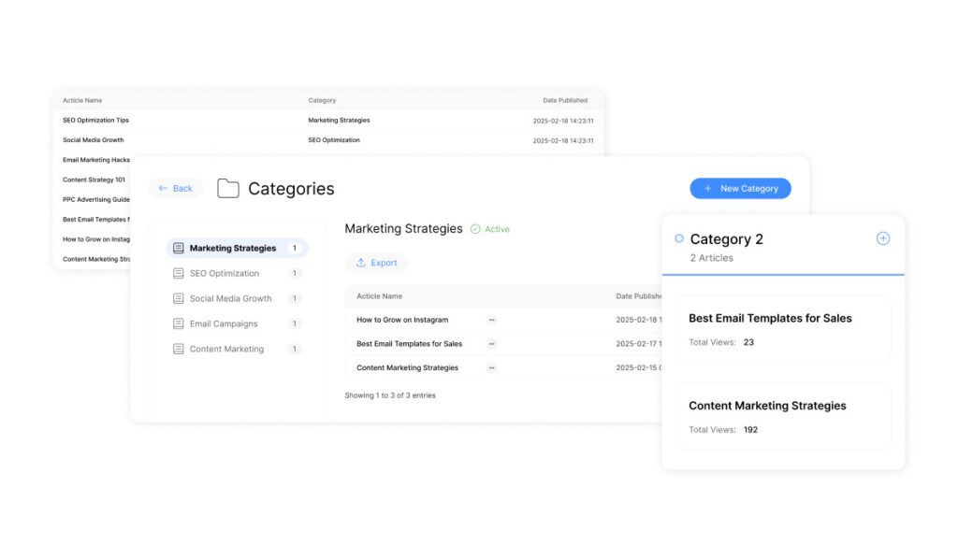Click the Export button
This screenshot has height=560, width=958.
pos(376,263)
